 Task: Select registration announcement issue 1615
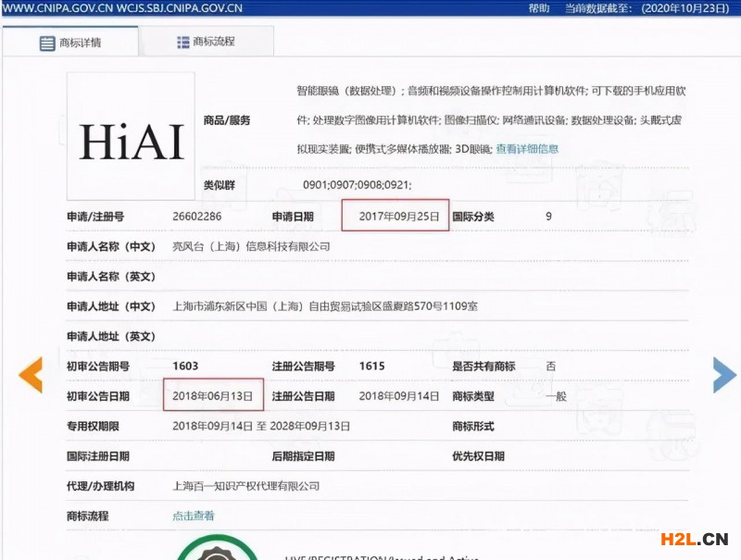tap(372, 366)
